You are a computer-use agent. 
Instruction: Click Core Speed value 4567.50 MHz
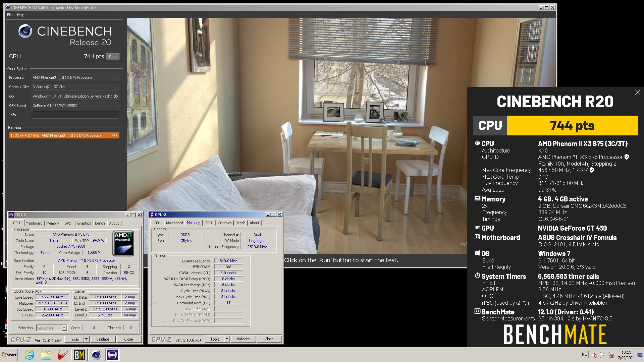point(52,297)
